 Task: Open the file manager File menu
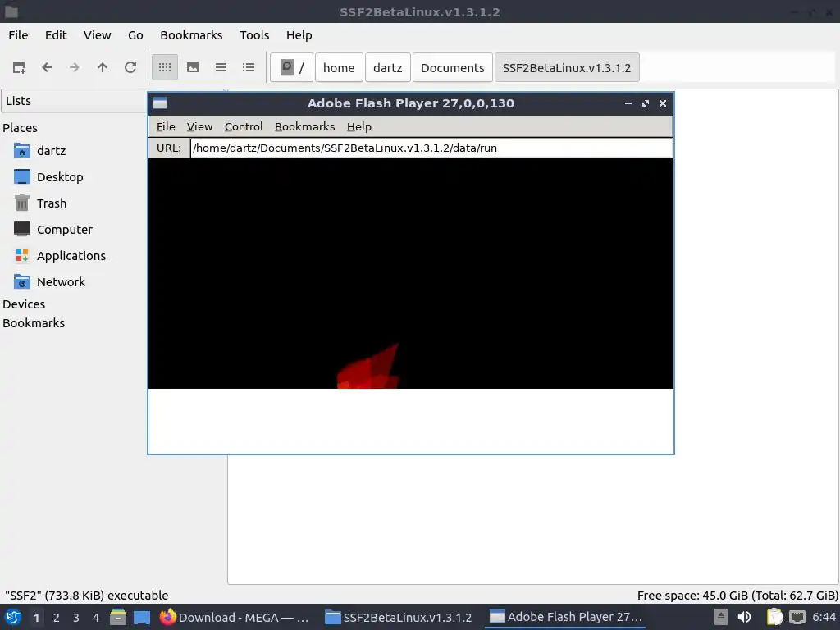click(18, 35)
